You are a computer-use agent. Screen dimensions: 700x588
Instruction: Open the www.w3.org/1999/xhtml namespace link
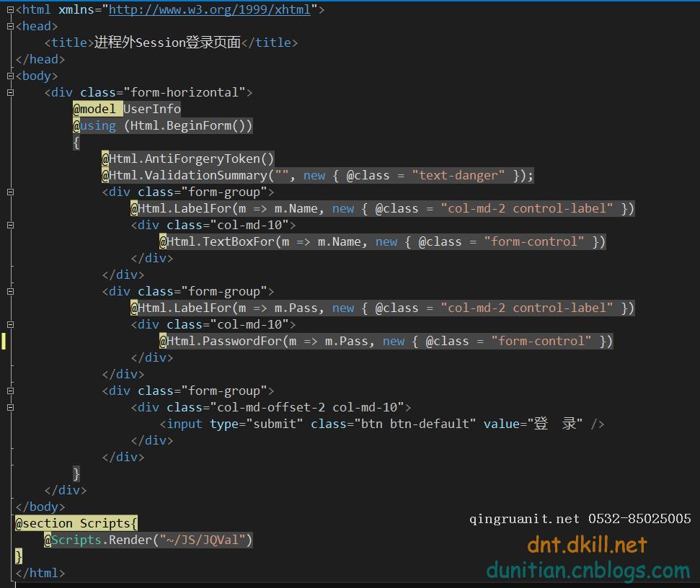pyautogui.click(x=209, y=9)
